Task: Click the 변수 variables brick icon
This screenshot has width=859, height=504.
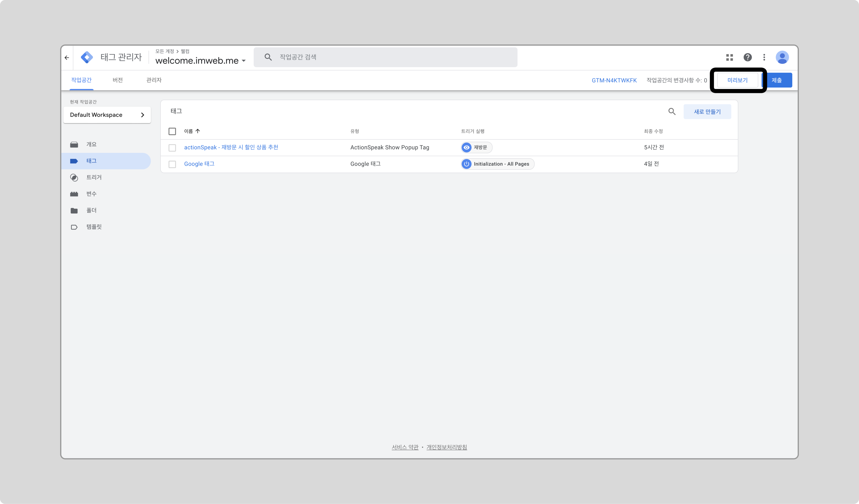Action: click(x=74, y=194)
